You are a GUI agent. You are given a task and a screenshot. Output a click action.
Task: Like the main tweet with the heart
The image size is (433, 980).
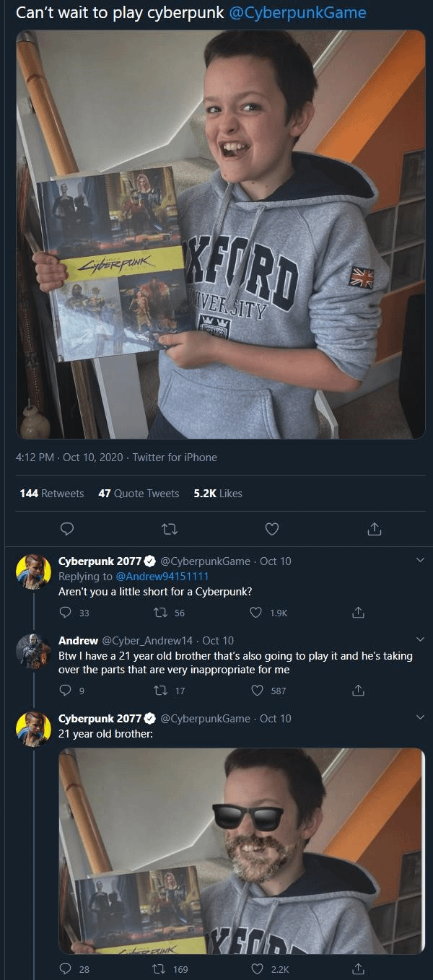click(272, 530)
